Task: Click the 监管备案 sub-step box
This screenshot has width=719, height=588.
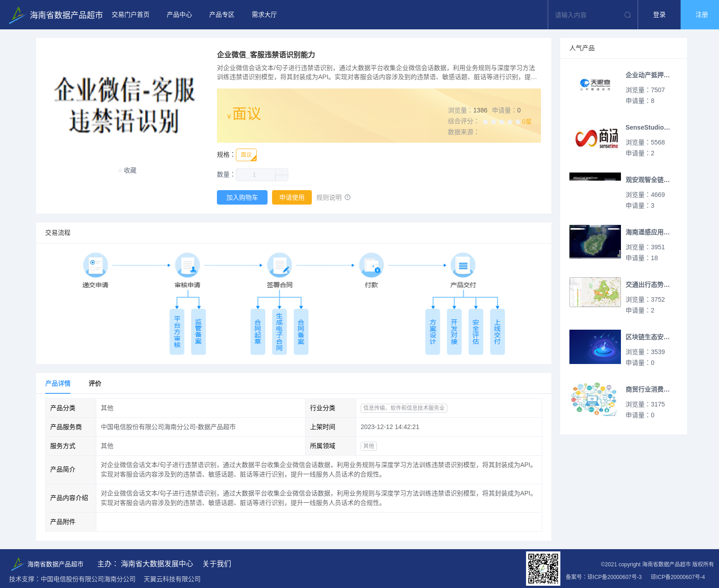Action: pyautogui.click(x=198, y=331)
